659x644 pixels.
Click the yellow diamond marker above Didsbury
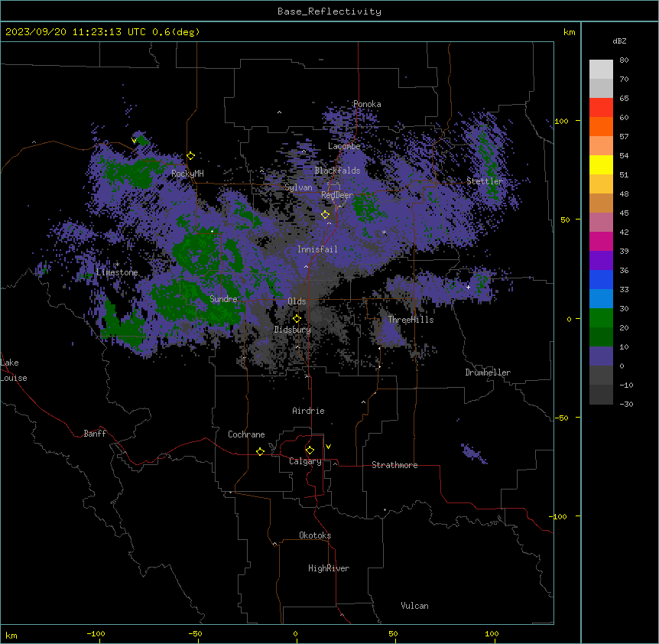(x=297, y=319)
